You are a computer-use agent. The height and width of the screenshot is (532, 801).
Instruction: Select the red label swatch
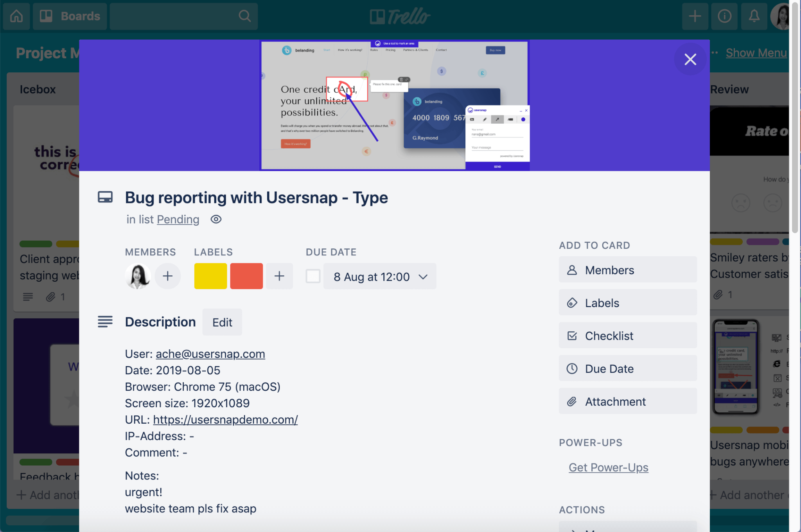[x=246, y=276]
